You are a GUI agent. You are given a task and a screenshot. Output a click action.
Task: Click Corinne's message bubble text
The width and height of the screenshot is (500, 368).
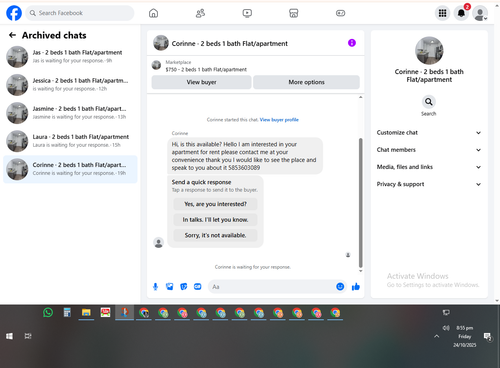(x=245, y=156)
